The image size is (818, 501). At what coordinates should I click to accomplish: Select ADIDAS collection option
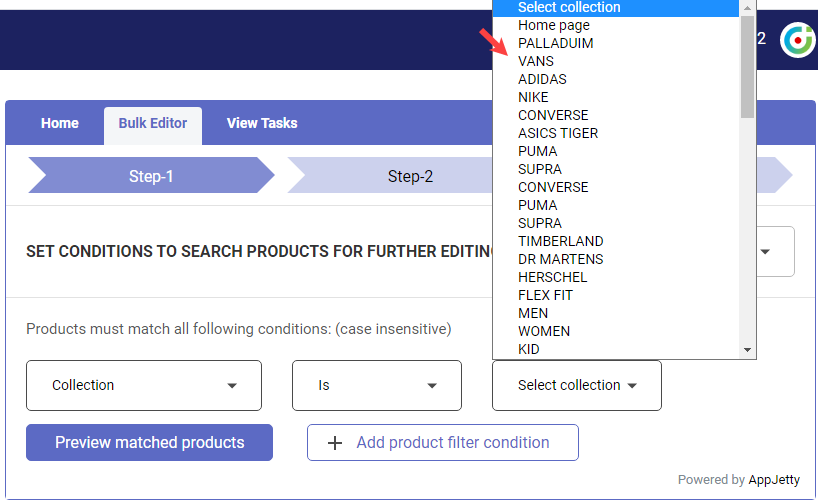(616, 79)
